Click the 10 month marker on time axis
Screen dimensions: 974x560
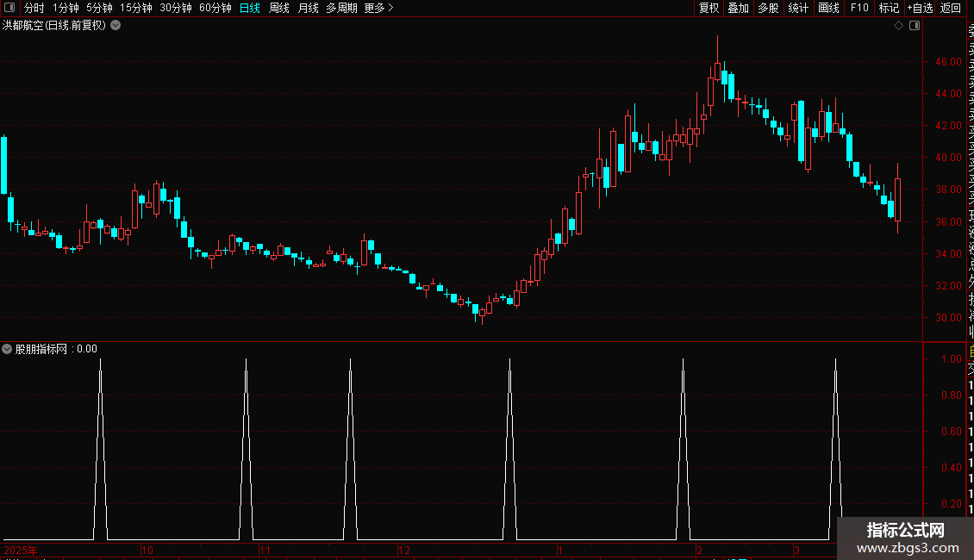tap(147, 550)
